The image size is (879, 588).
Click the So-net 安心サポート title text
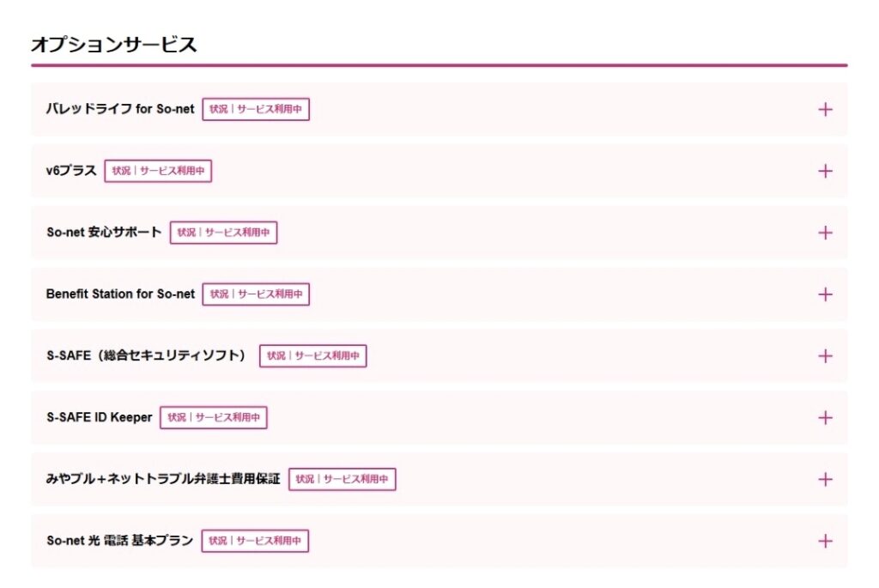(x=104, y=233)
